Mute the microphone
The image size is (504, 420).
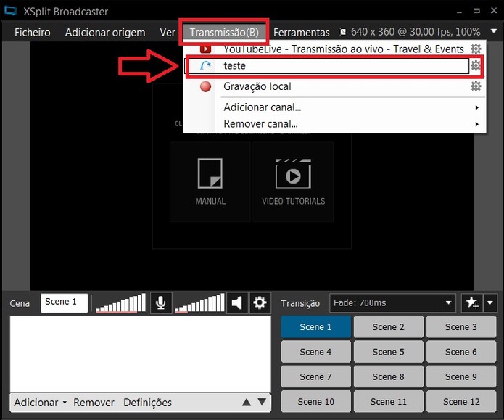pos(161,302)
